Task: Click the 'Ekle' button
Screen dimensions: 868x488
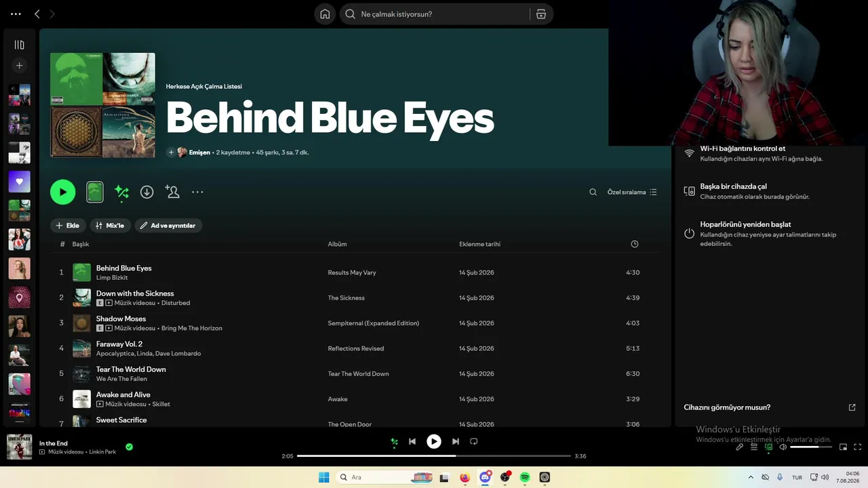Action: (68, 226)
